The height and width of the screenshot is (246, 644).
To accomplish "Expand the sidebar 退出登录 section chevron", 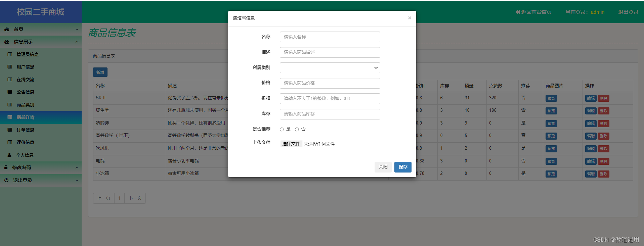I will [x=77, y=180].
